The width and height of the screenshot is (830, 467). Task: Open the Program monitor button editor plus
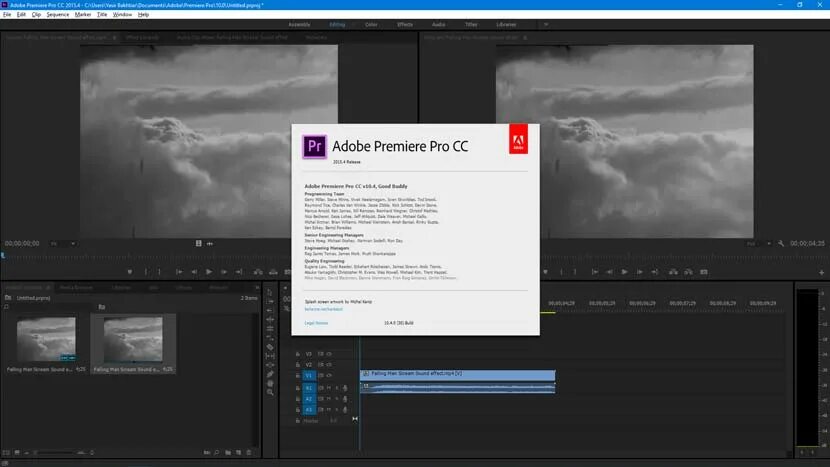pos(822,272)
